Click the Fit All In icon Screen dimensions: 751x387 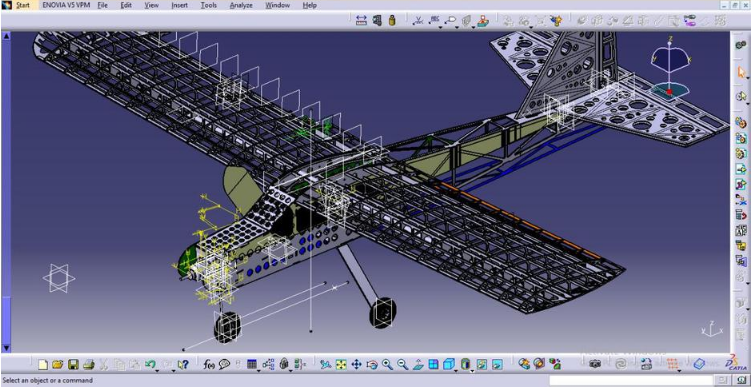point(341,364)
